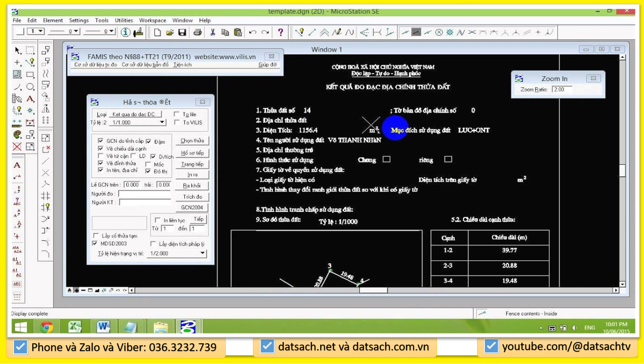Pick the Delete Element red X tool
Viewport: 644px width, 364px height.
tap(17, 147)
